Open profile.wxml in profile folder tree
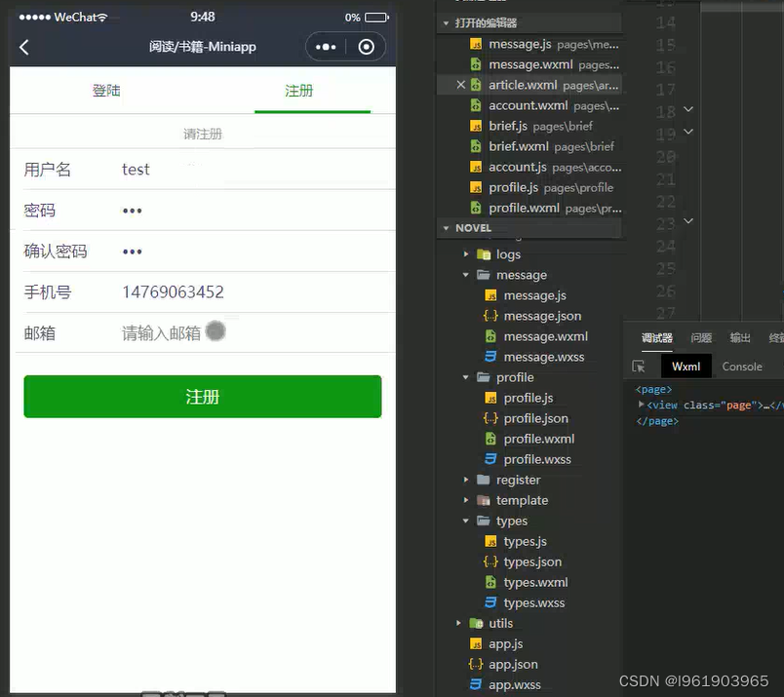 point(530,439)
